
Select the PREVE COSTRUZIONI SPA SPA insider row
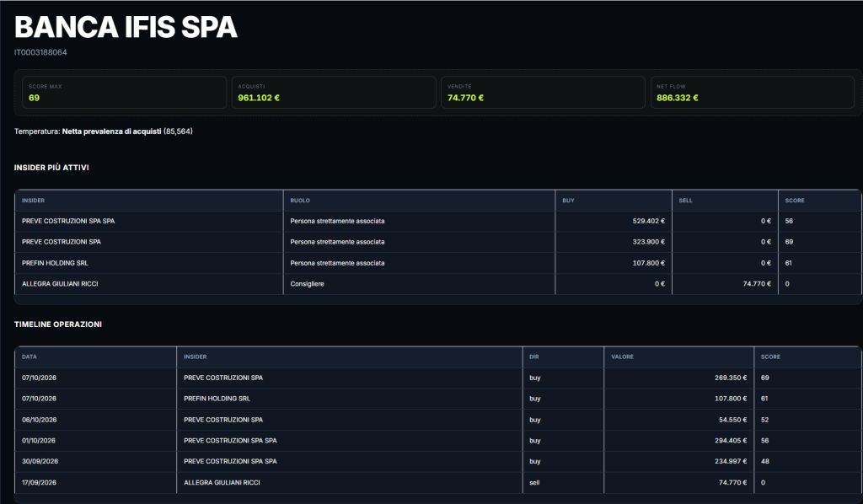[x=438, y=221]
